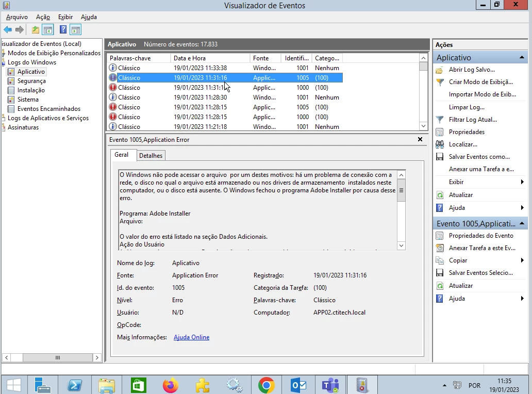Click Anexar uma Tarefa a este log
The height and width of the screenshot is (394, 532).
pyautogui.click(x=481, y=169)
